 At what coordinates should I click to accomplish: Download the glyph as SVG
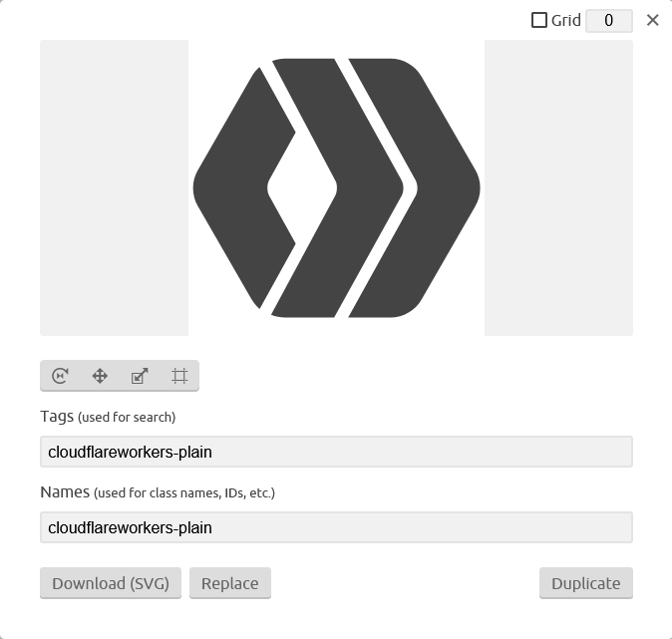[111, 583]
